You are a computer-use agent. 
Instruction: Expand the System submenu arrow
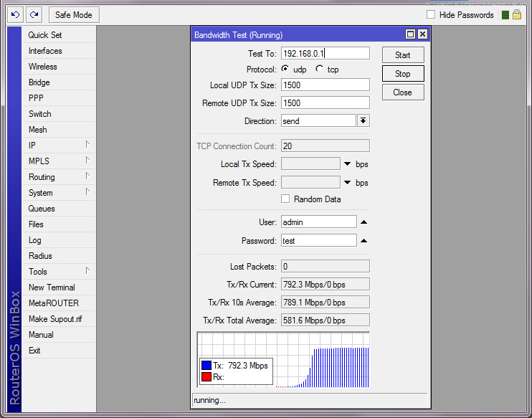point(87,191)
